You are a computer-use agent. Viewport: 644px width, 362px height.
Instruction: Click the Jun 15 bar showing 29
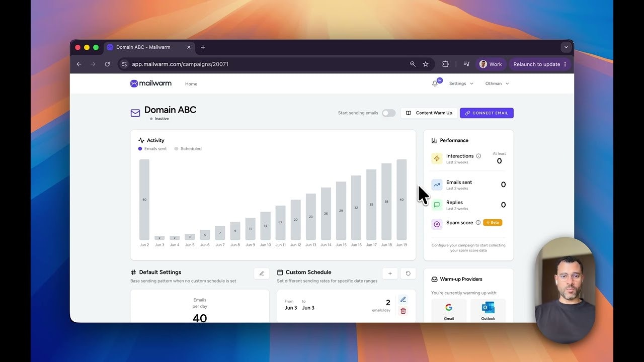tap(341, 211)
